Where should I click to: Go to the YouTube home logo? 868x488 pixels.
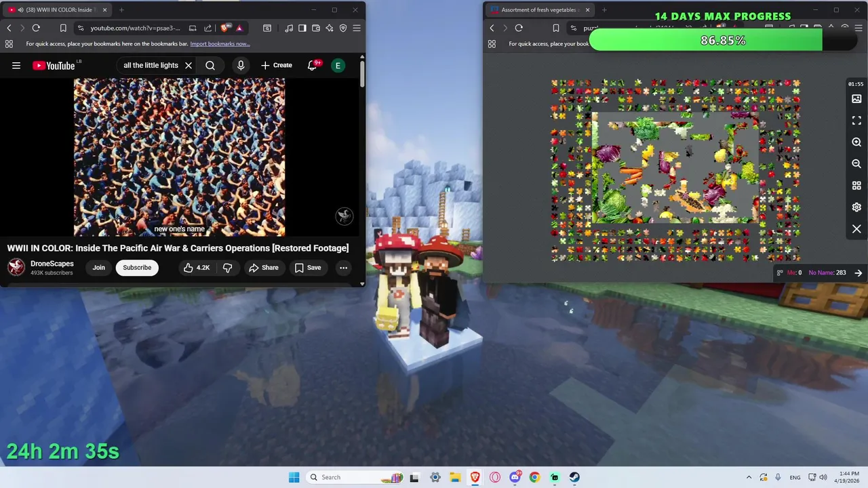pyautogui.click(x=54, y=66)
